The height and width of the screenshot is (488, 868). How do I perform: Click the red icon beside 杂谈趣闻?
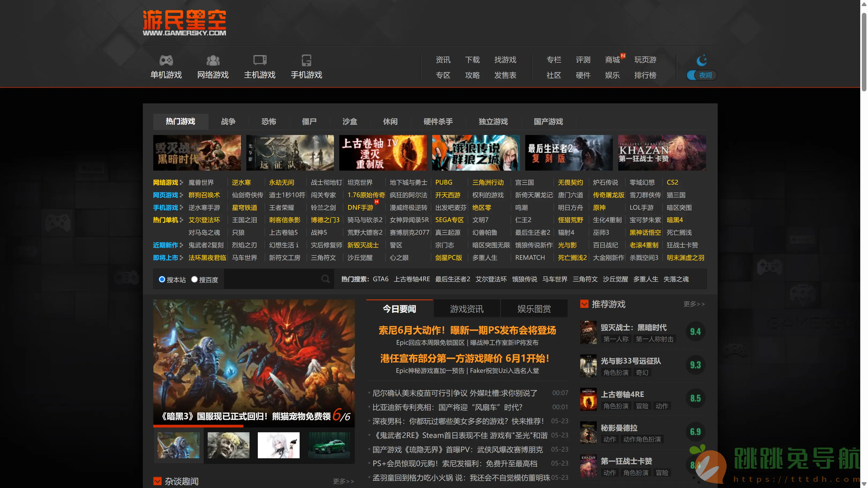(157, 481)
